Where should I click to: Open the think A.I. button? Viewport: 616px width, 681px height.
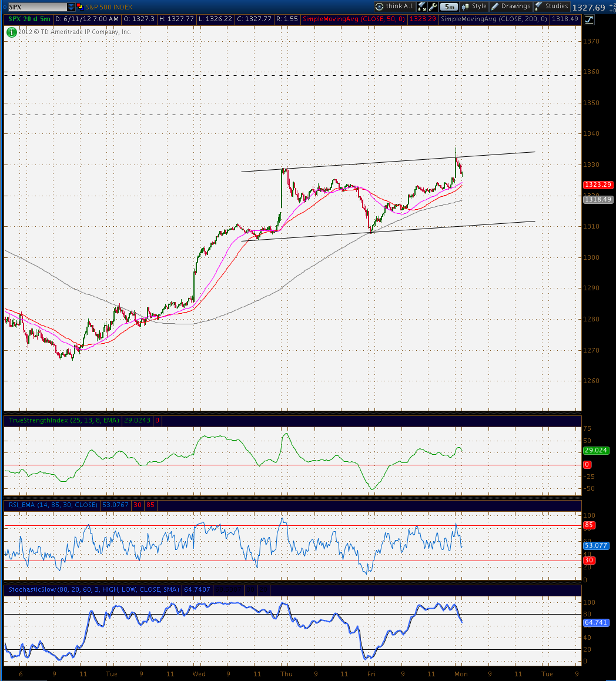point(394,6)
